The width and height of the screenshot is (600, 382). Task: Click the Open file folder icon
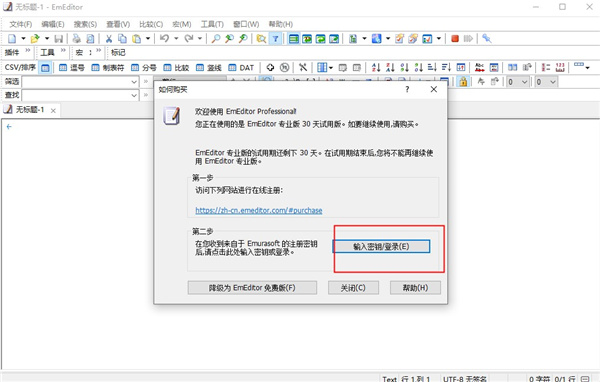pos(35,38)
